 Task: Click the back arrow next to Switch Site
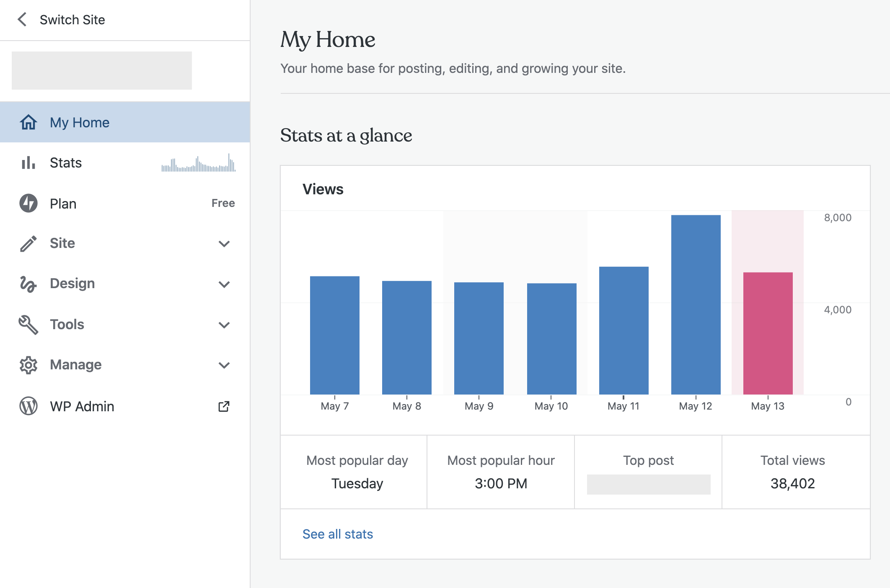tap(22, 19)
